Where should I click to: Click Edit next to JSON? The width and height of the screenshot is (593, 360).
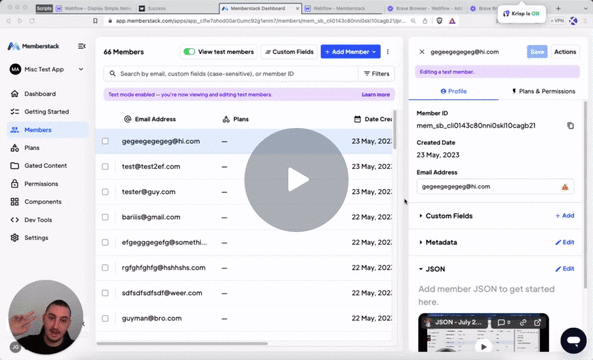coord(565,269)
